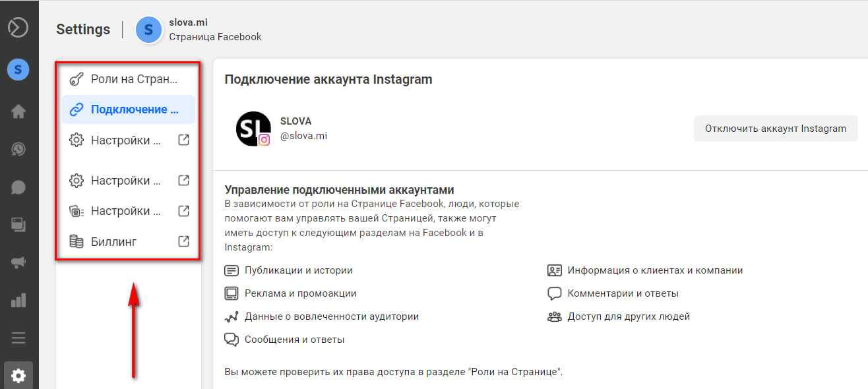Click the Meta Business Suite logo icon
This screenshot has width=868, height=389.
[x=18, y=28]
